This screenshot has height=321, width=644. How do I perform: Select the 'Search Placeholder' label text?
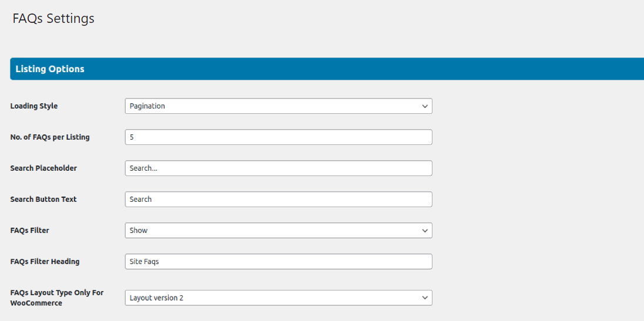(43, 168)
